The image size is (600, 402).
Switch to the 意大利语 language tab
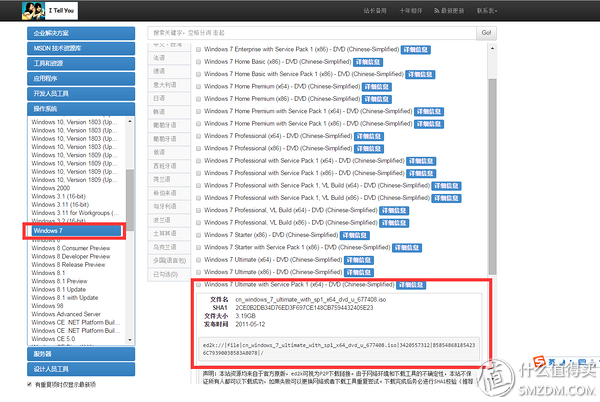(169, 85)
